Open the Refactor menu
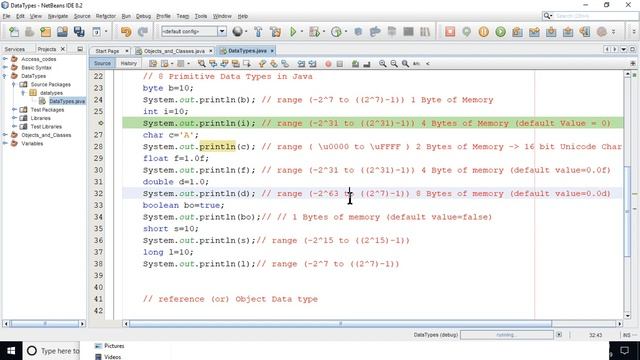This screenshot has width=640, height=360. point(106,16)
